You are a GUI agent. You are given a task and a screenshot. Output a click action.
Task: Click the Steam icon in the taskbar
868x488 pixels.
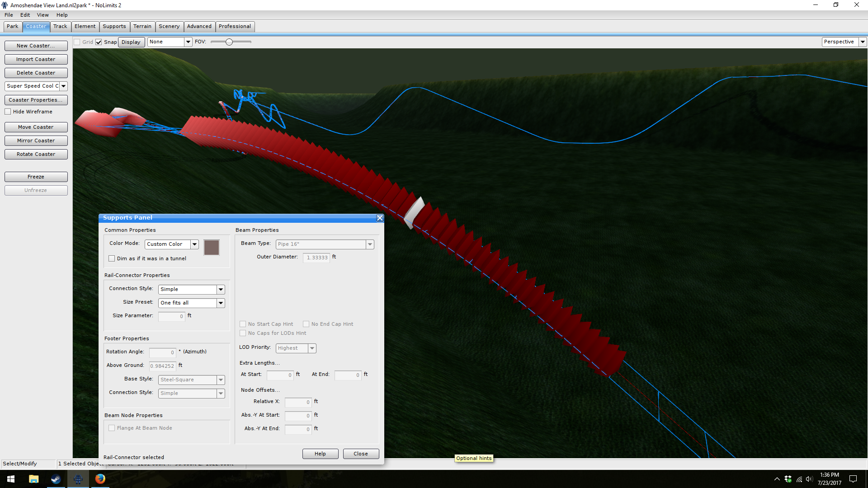tap(56, 479)
